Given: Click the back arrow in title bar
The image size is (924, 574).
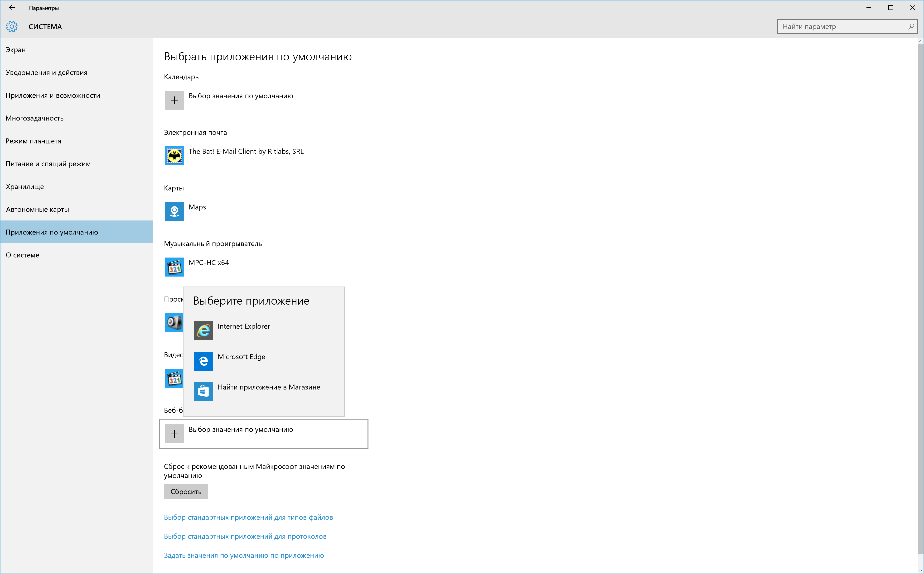Looking at the screenshot, I should (12, 8).
